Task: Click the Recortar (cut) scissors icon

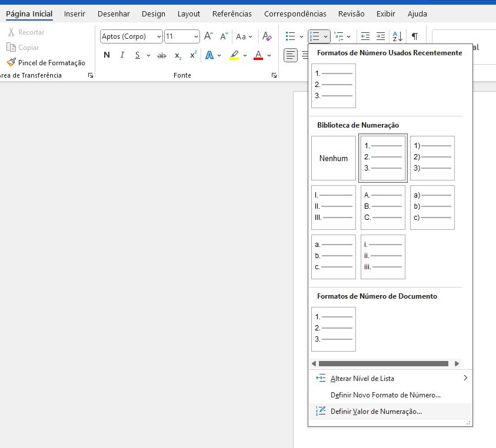Action: 11,32
